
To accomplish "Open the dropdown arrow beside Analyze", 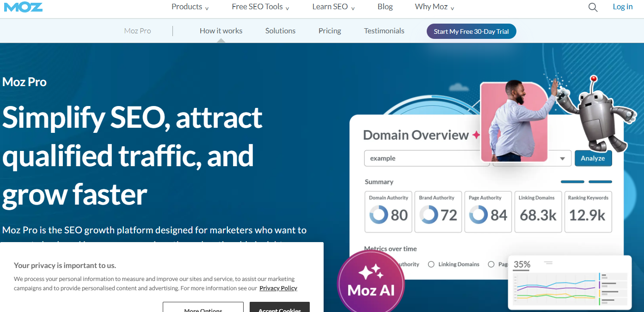I will tap(563, 158).
